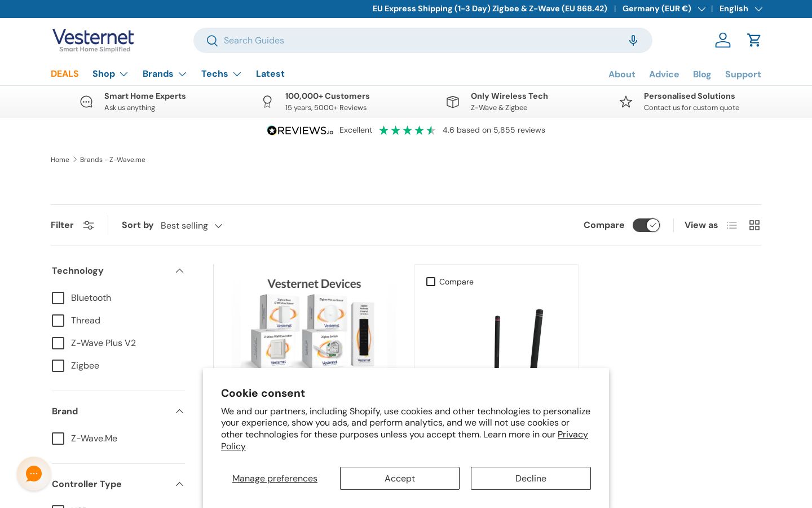The width and height of the screenshot is (812, 508).
Task: Check the Thread filter checkbox
Action: tap(58, 321)
